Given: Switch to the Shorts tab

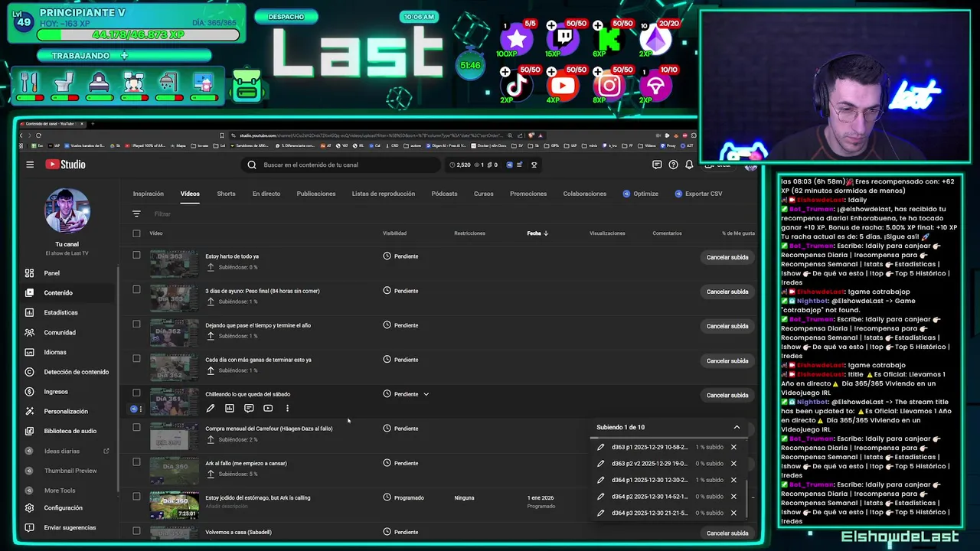Looking at the screenshot, I should click(226, 194).
